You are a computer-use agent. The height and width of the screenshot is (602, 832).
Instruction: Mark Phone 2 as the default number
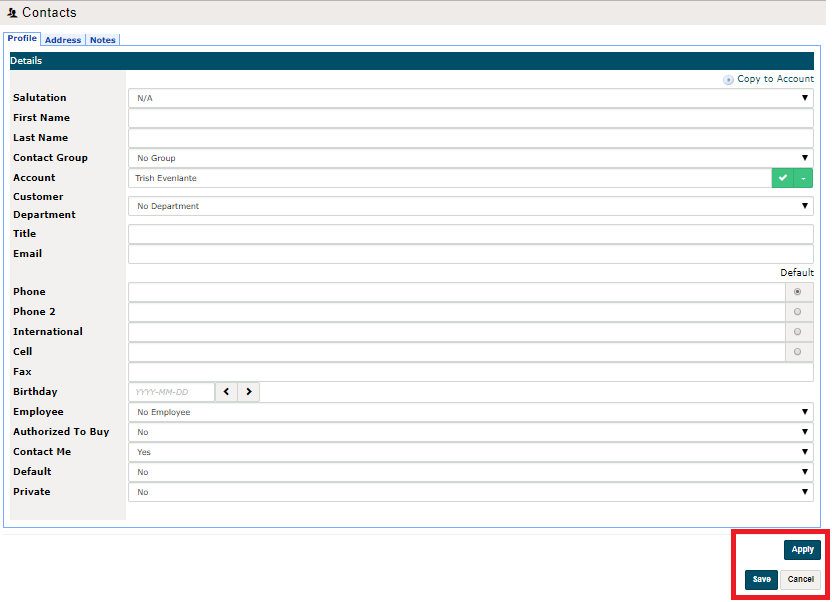[x=797, y=311]
